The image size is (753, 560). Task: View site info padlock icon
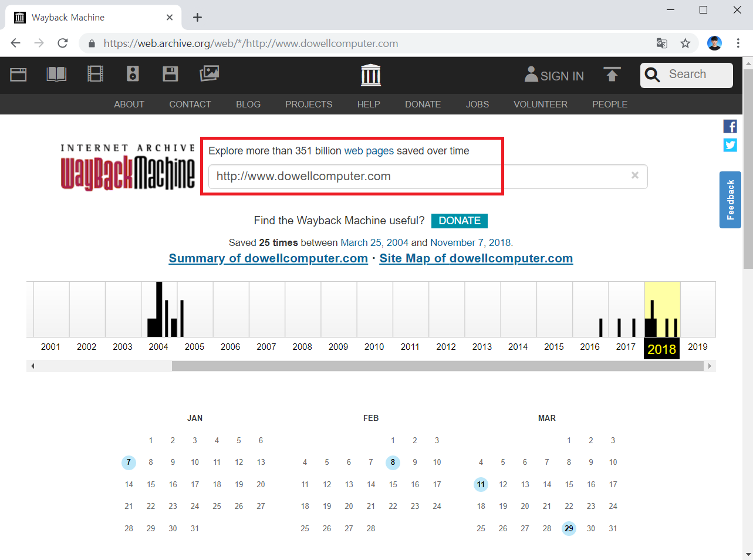coord(91,43)
